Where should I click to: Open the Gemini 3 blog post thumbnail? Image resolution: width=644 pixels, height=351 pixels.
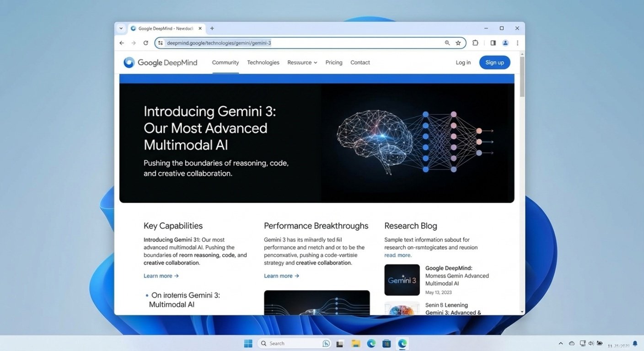click(x=402, y=279)
